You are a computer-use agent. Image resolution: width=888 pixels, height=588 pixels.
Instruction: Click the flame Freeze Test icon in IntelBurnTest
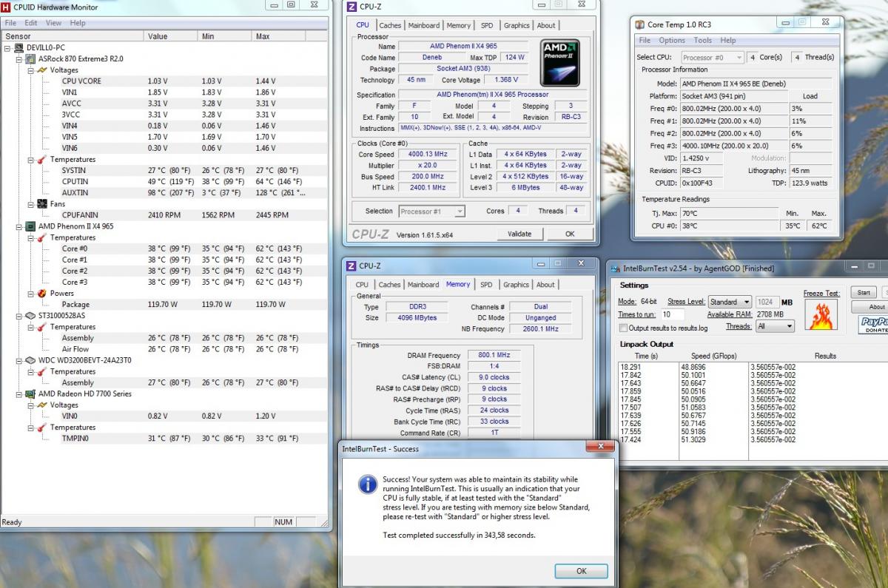click(822, 315)
